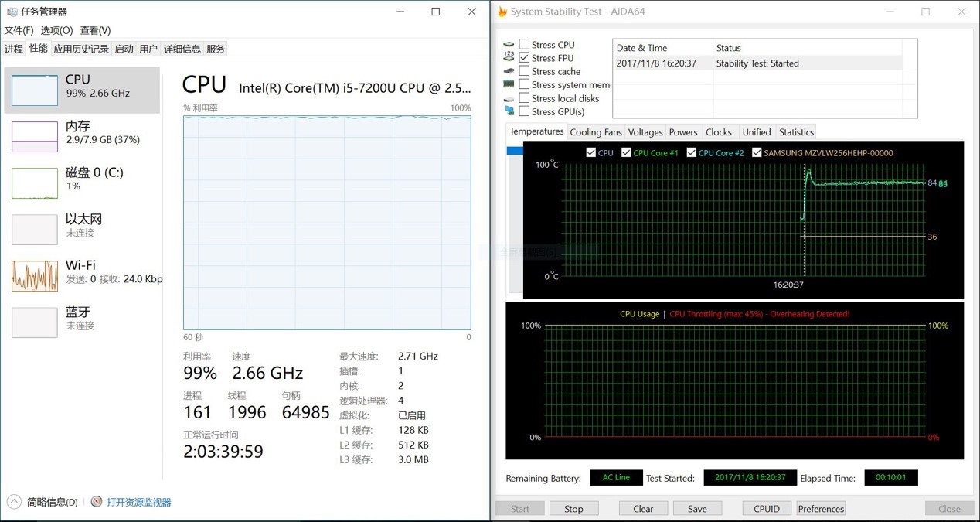Click the resource monitor icon
Viewport: 980px width, 522px height.
pos(97,502)
